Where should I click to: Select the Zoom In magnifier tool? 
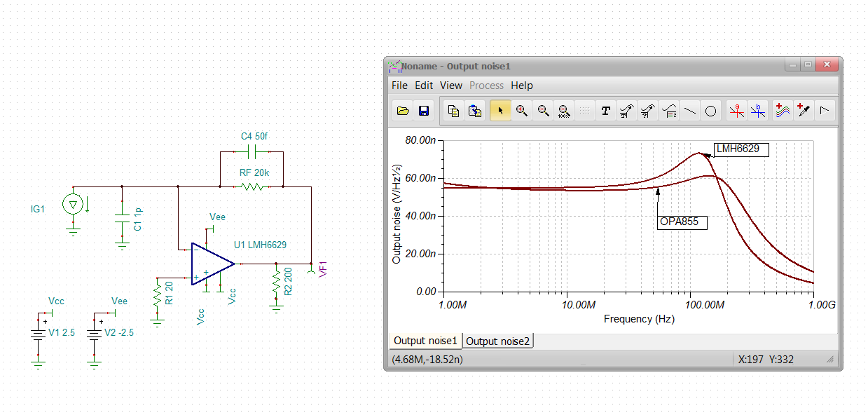pyautogui.click(x=521, y=111)
